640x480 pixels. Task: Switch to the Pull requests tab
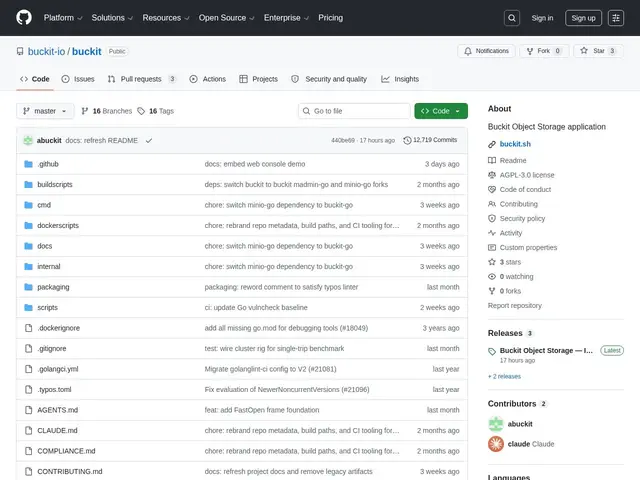pos(141,79)
